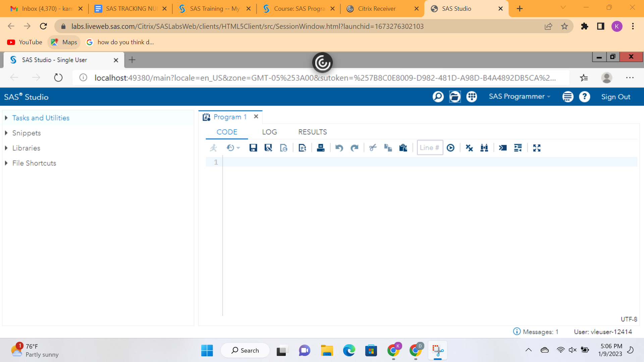Click the go to line arrow button
644x362 pixels.
click(x=450, y=148)
